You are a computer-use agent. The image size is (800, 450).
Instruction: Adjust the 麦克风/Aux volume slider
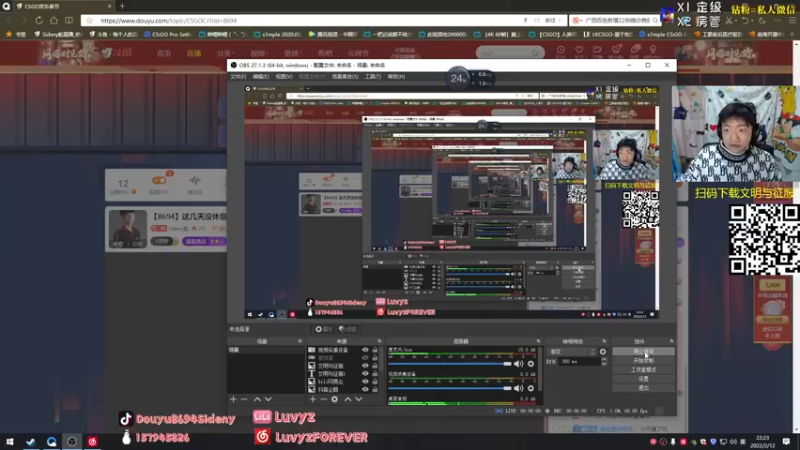pos(449,364)
